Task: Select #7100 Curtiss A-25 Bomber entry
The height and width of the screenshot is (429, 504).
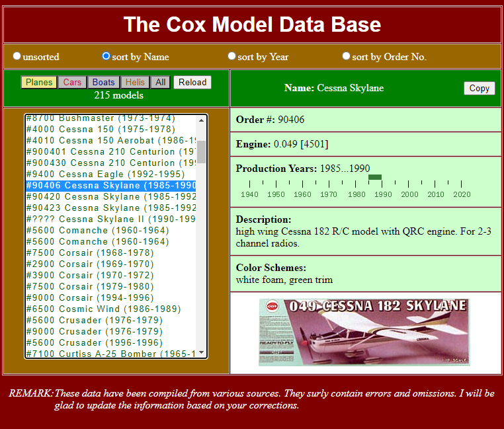Action: pyautogui.click(x=111, y=354)
